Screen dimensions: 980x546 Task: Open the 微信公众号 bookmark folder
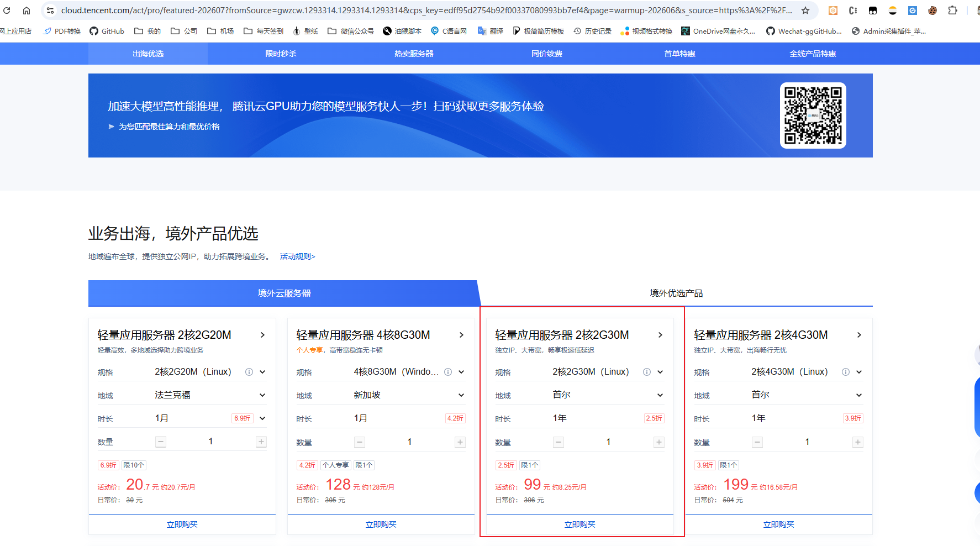pos(351,32)
